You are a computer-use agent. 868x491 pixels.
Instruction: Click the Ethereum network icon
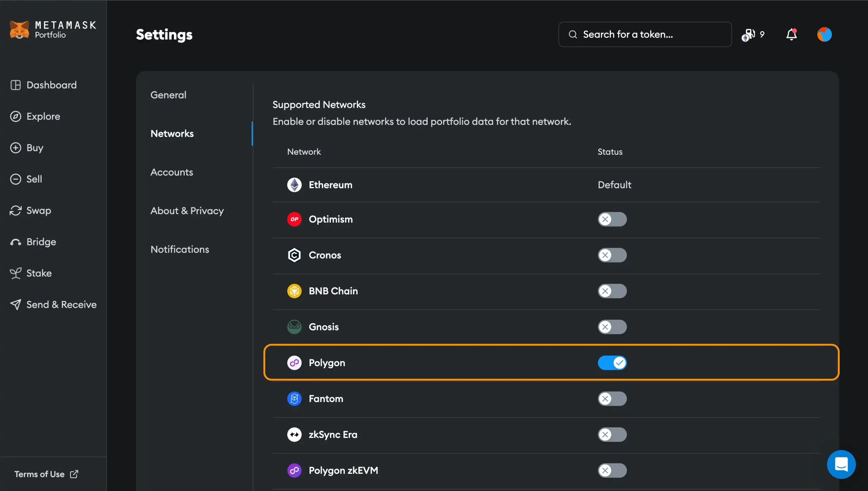(293, 184)
